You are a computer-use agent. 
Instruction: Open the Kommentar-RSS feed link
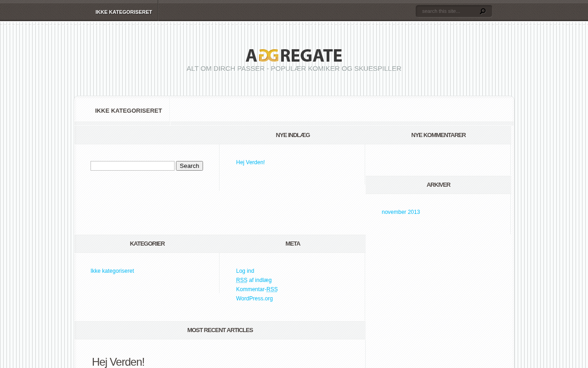(257, 289)
